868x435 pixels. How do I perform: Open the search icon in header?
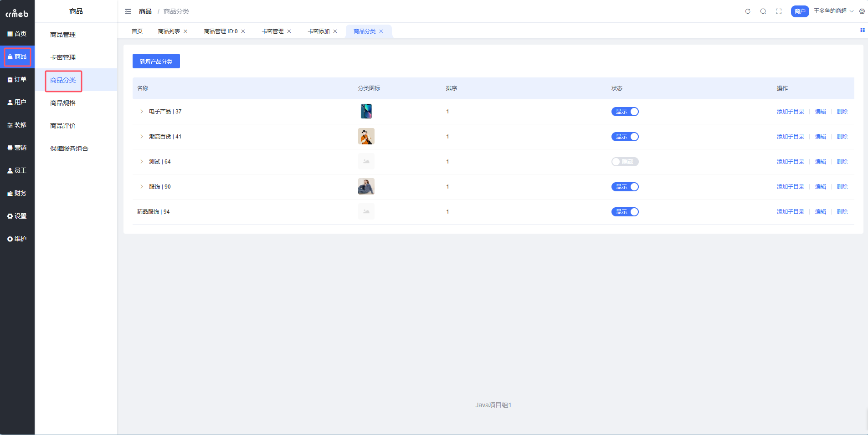[x=763, y=11]
